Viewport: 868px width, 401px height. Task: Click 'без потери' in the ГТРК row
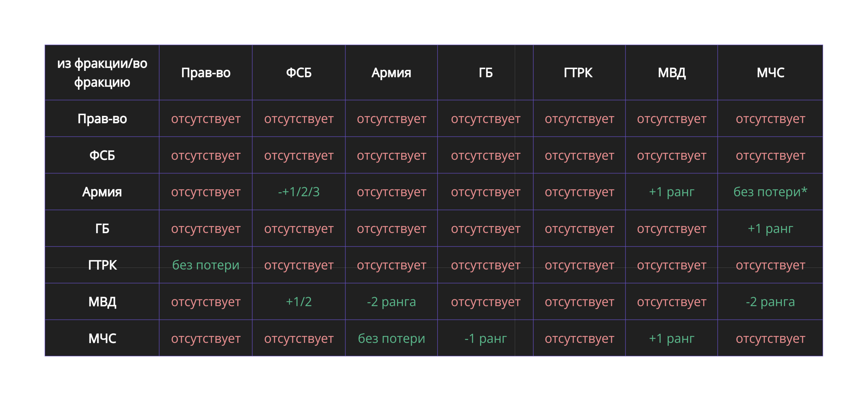tap(205, 265)
